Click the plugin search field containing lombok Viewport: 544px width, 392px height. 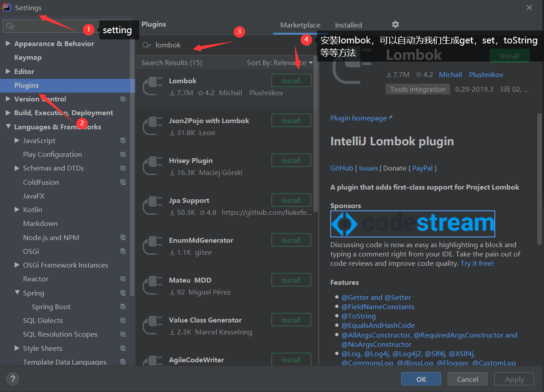click(x=226, y=45)
